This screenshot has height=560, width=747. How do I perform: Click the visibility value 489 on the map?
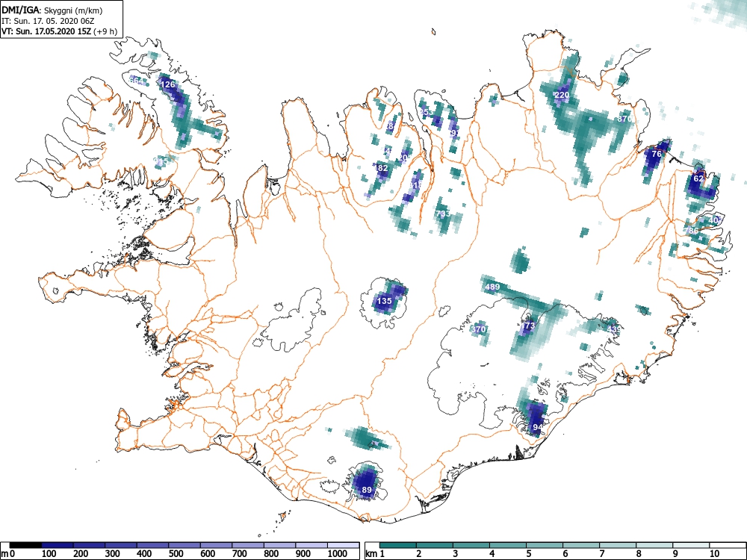pyautogui.click(x=492, y=287)
